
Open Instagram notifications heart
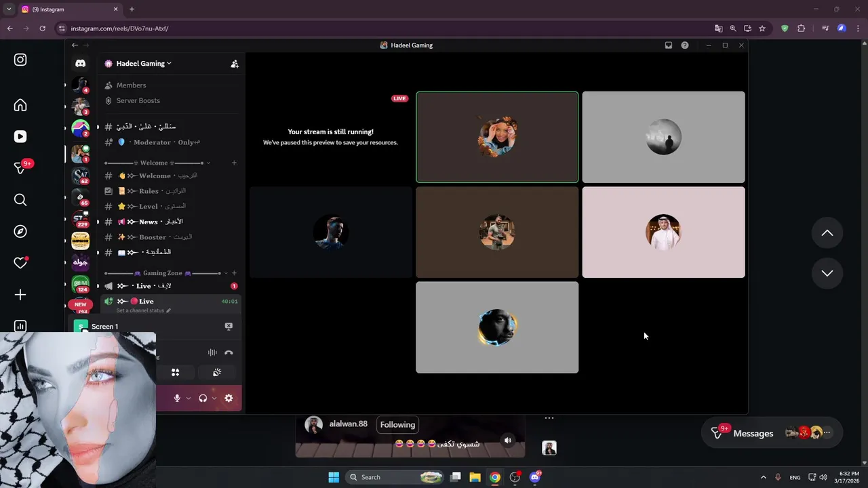(20, 263)
